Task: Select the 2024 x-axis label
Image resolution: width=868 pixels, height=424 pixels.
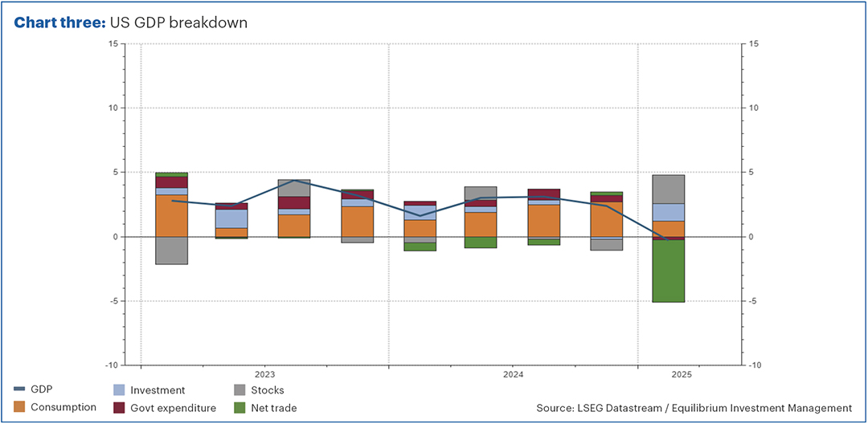Action: (x=514, y=374)
